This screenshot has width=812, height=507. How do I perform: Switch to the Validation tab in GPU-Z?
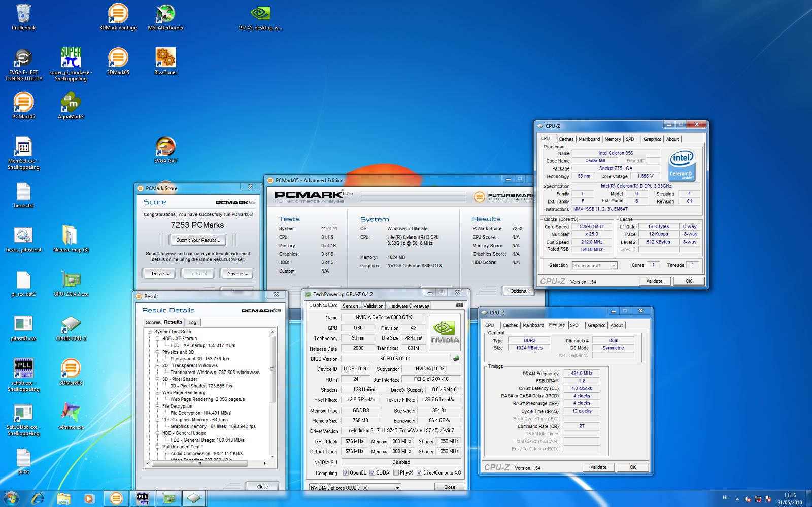[374, 306]
